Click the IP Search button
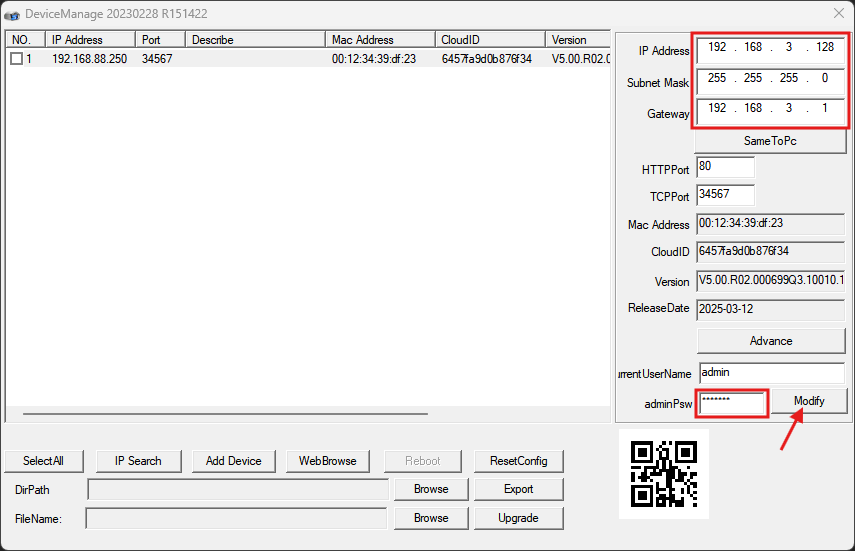 click(x=138, y=461)
